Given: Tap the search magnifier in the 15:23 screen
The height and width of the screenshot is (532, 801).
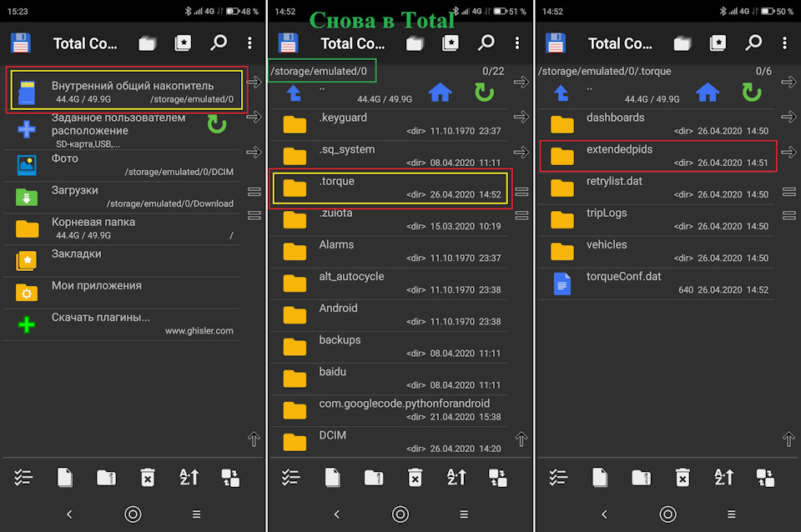Looking at the screenshot, I should pos(219,43).
